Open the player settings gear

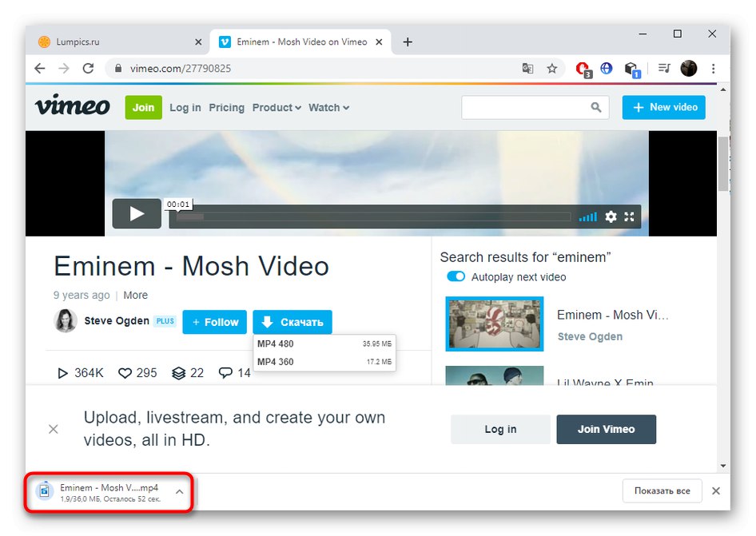(611, 217)
